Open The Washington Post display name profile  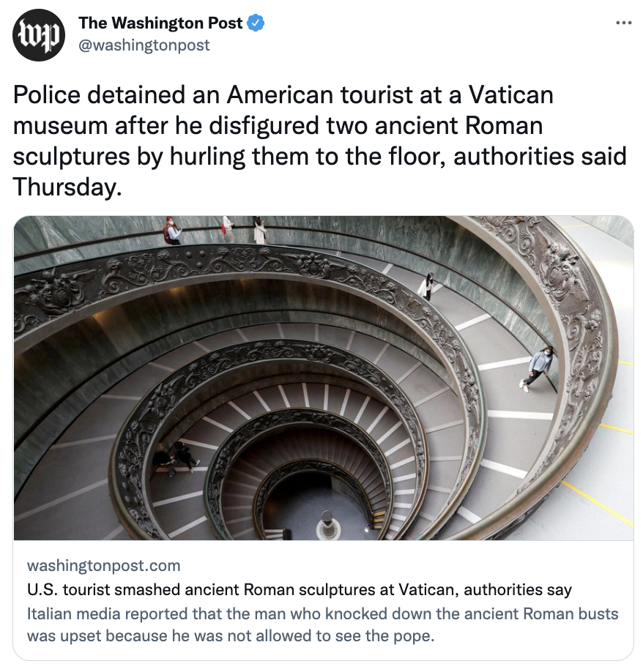160,23
